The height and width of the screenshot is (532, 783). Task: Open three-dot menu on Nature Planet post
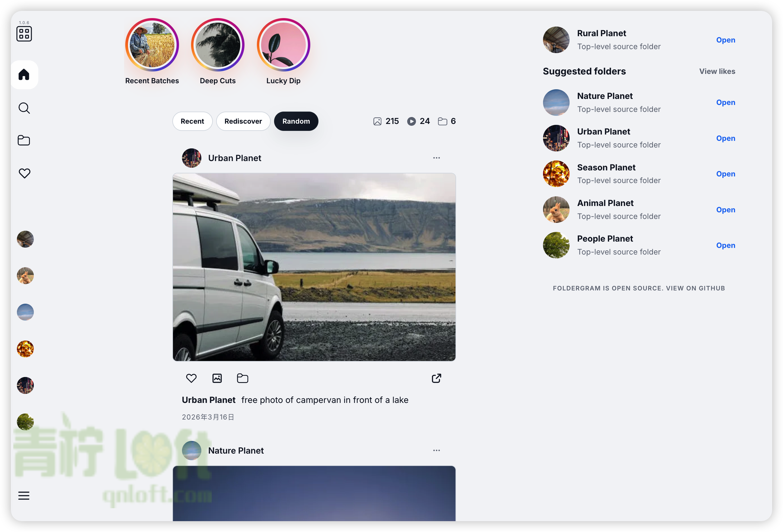click(436, 450)
